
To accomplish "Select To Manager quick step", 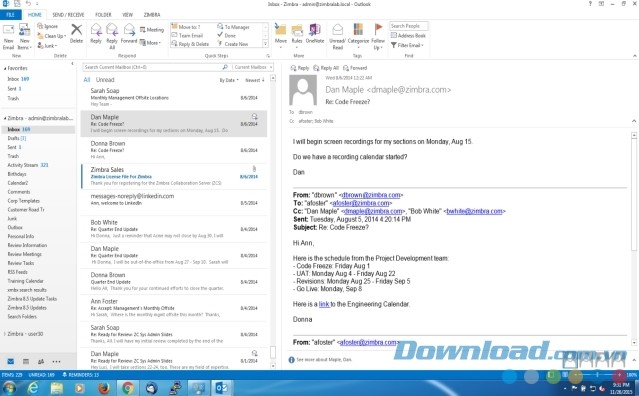I will (x=234, y=27).
